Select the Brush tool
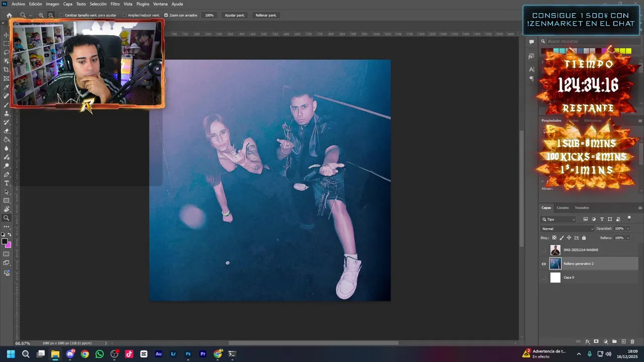 click(x=7, y=105)
